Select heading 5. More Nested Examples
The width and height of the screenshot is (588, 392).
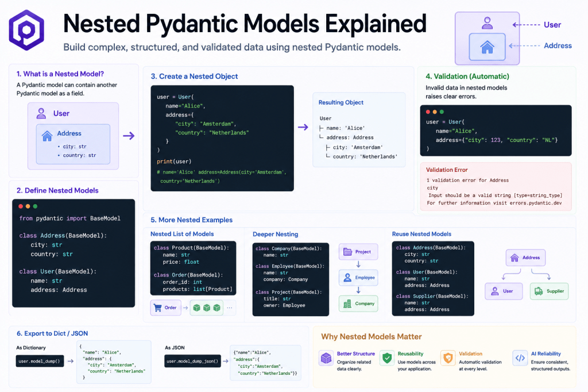(x=192, y=220)
